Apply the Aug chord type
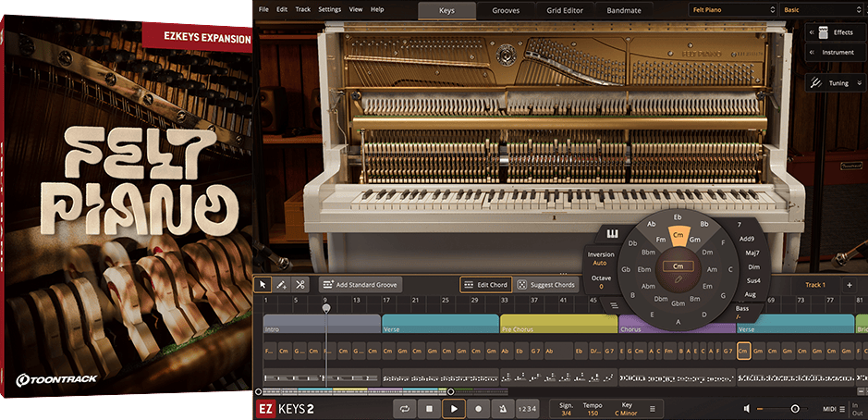 click(751, 294)
